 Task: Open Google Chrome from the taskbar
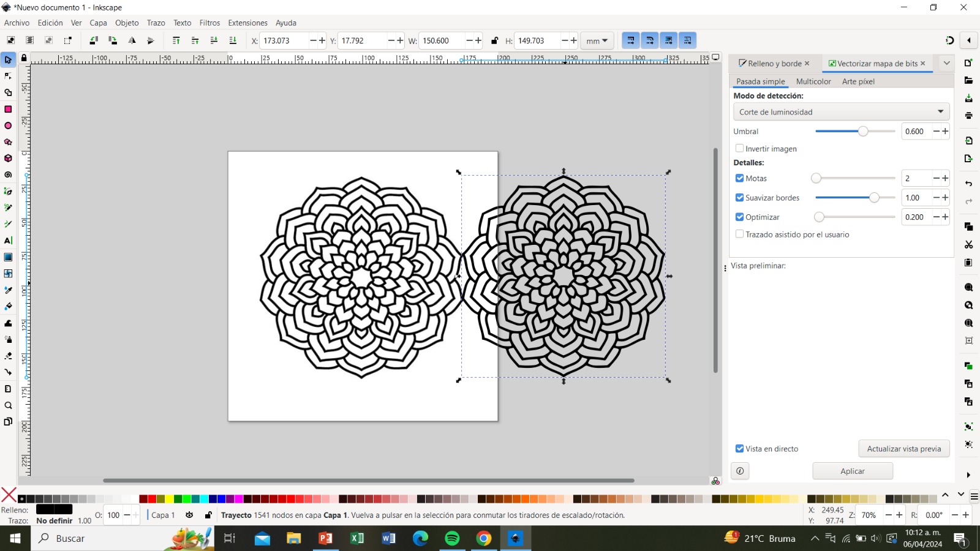coord(484,538)
